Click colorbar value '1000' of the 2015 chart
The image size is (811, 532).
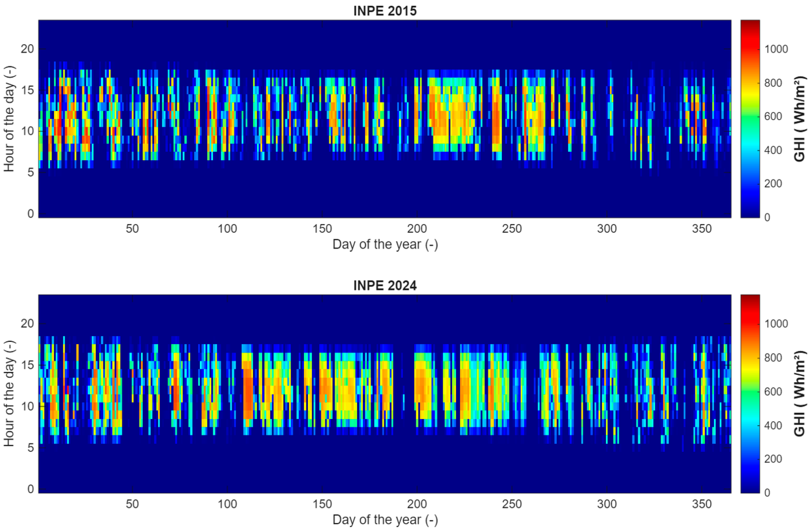tap(776, 49)
